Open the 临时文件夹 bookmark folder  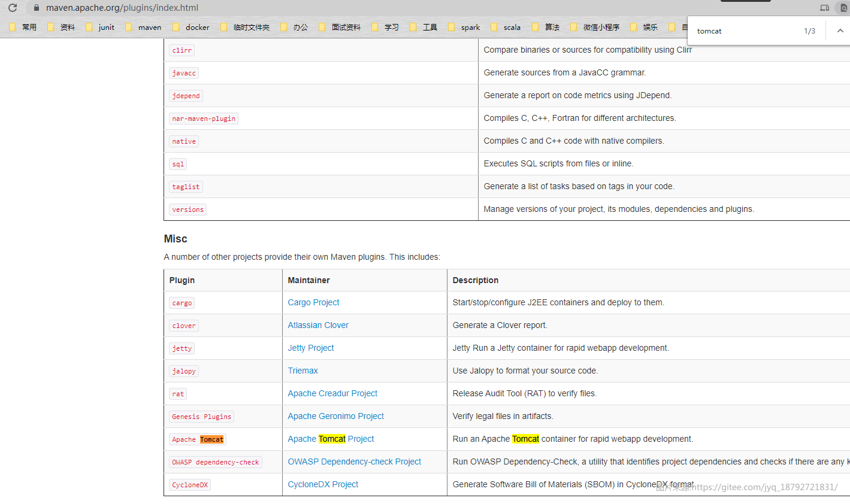click(246, 27)
